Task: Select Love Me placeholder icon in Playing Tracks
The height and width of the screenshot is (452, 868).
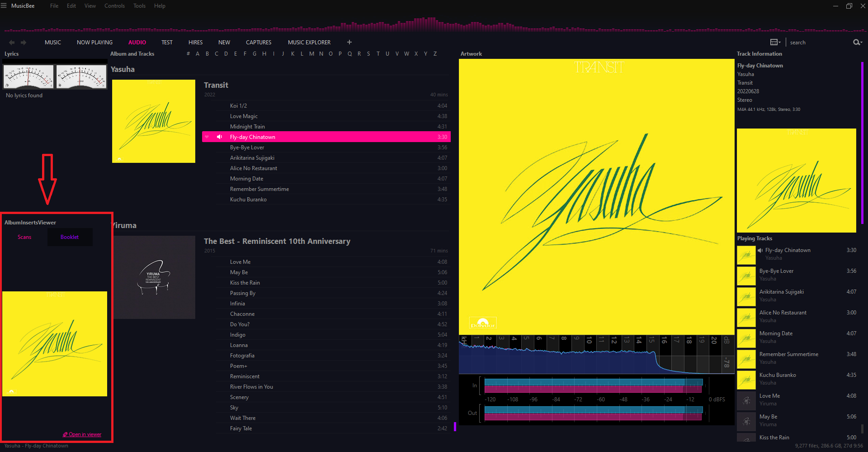Action: click(x=746, y=401)
